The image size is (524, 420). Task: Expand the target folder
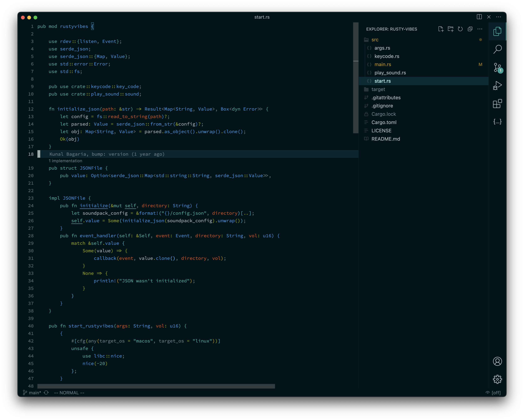pos(378,89)
